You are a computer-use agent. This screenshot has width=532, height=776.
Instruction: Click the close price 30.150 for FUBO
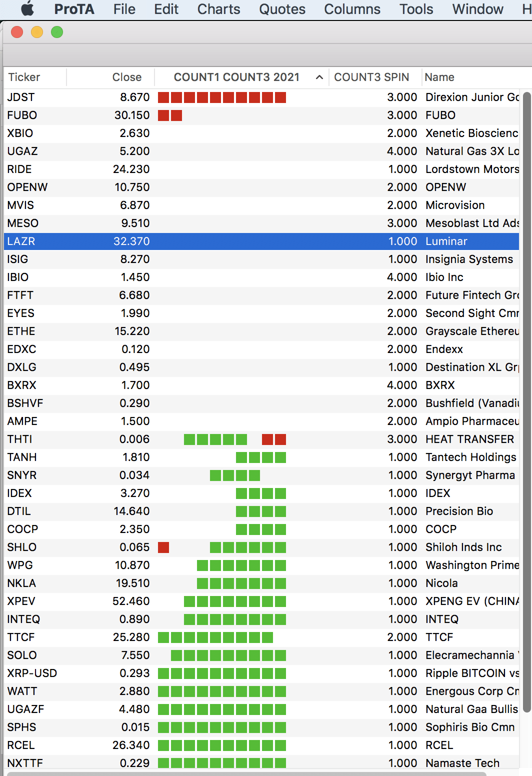pos(132,115)
